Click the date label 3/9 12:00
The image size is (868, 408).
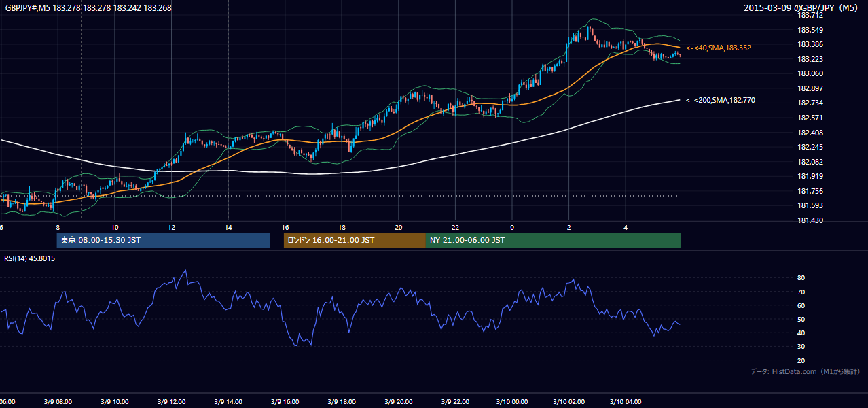(x=172, y=402)
